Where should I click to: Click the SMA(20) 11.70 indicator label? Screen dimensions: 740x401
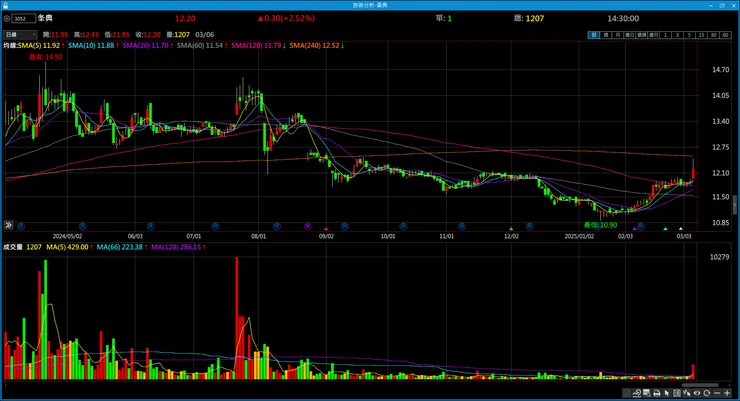coord(145,45)
